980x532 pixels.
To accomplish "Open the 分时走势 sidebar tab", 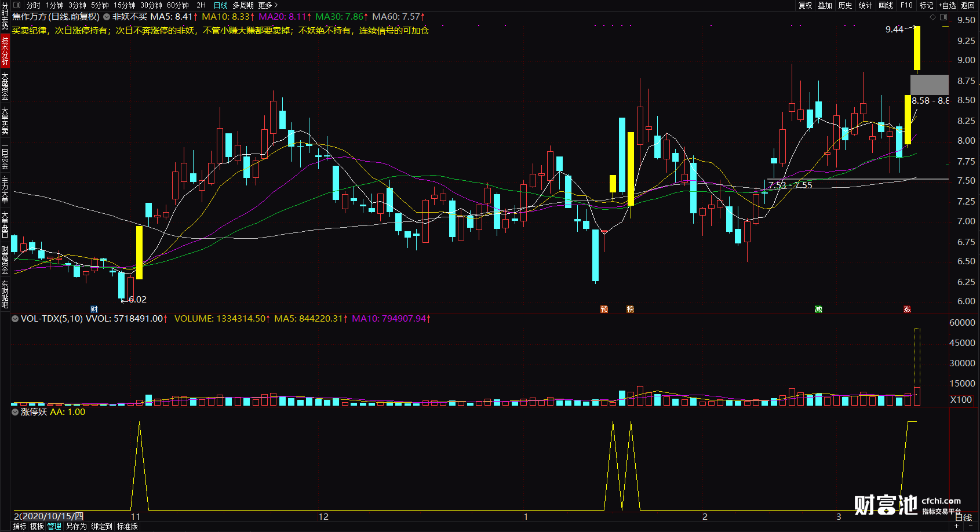I will 5,16.
